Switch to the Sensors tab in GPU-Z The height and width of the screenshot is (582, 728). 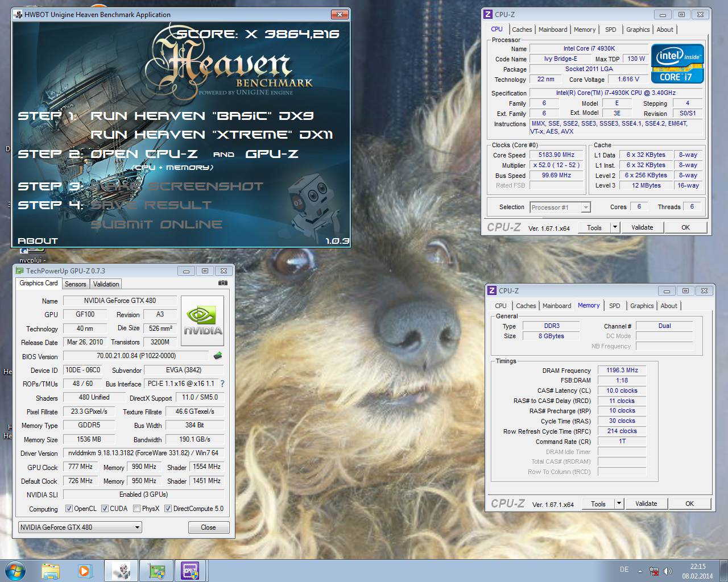pyautogui.click(x=76, y=284)
